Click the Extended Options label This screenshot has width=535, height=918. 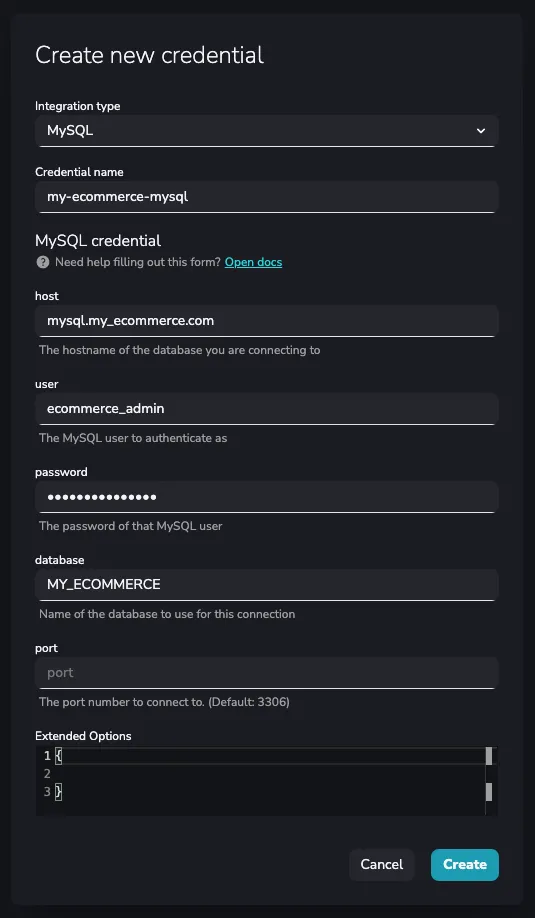pyautogui.click(x=83, y=736)
